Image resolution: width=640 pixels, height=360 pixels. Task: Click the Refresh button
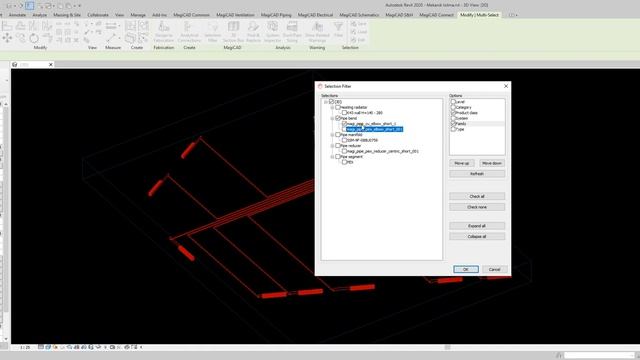(477, 173)
